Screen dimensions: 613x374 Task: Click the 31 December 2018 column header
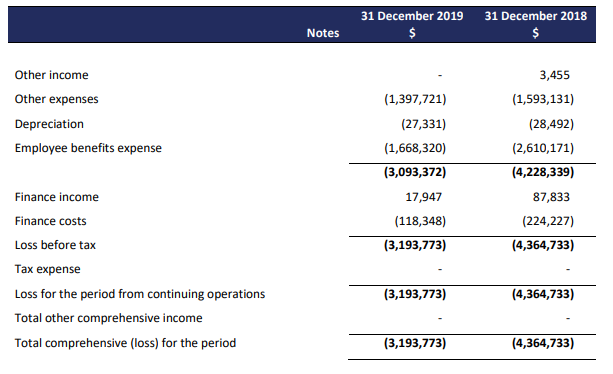[x=535, y=16]
